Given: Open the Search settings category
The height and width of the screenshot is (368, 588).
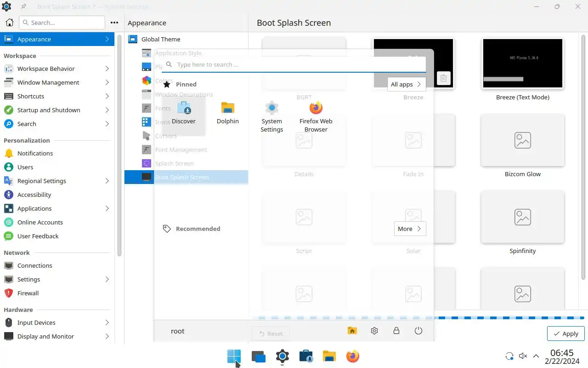Looking at the screenshot, I should point(57,124).
